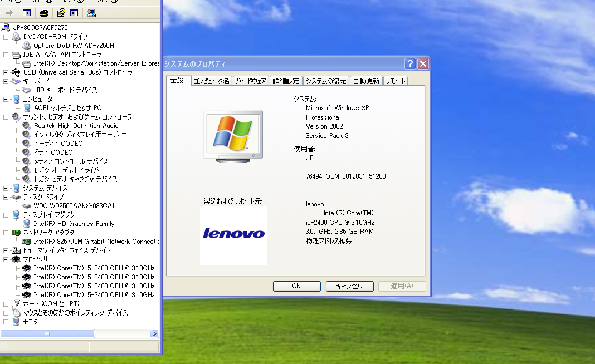Collapse the プロセッサ tree node
This screenshot has height=364, width=595.
click(4, 259)
